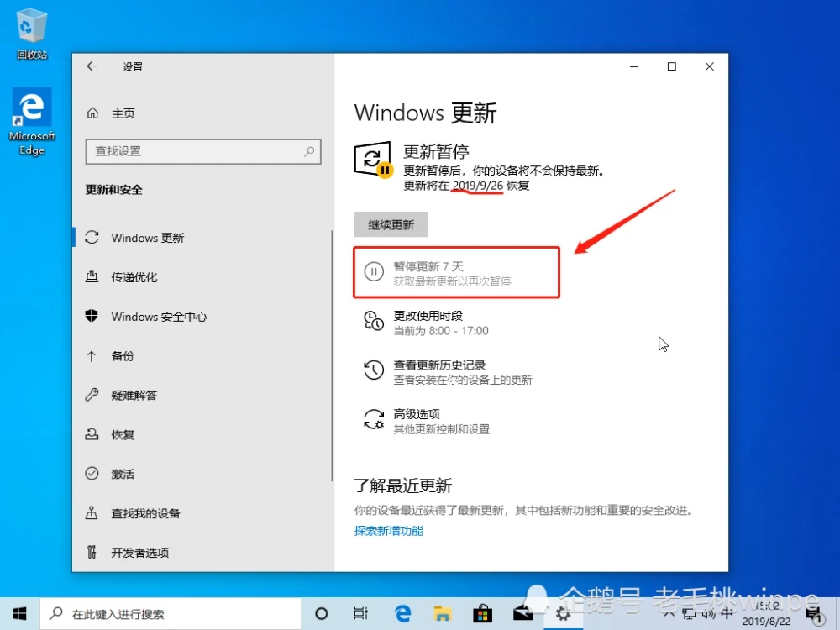Viewport: 840px width, 630px height.
Task: Select Windows 更新 in the sidebar
Action: 148,238
